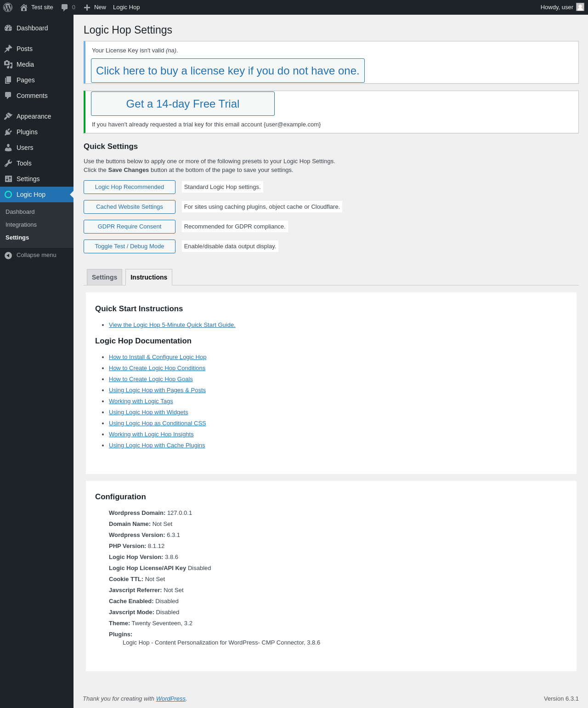Open the comments bubble icon in admin bar
Screen dimensions: 588x708
pyautogui.click(x=65, y=7)
